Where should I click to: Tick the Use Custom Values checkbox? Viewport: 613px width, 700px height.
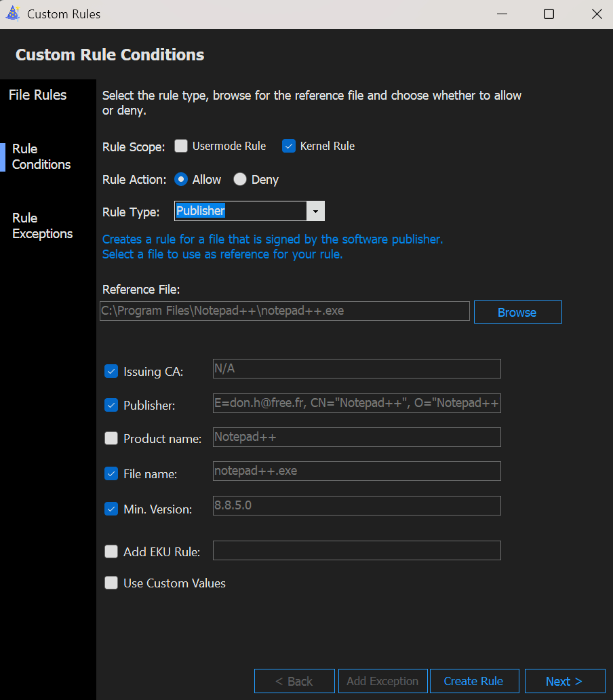click(111, 583)
